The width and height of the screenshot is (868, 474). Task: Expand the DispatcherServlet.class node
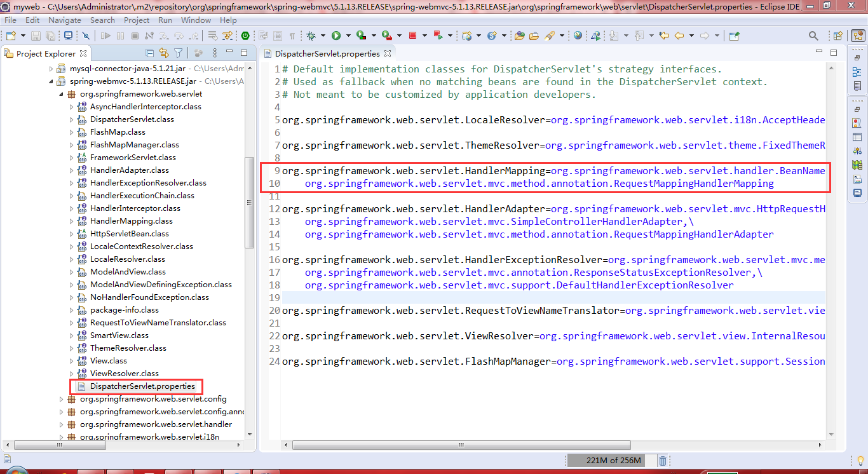(x=72, y=119)
